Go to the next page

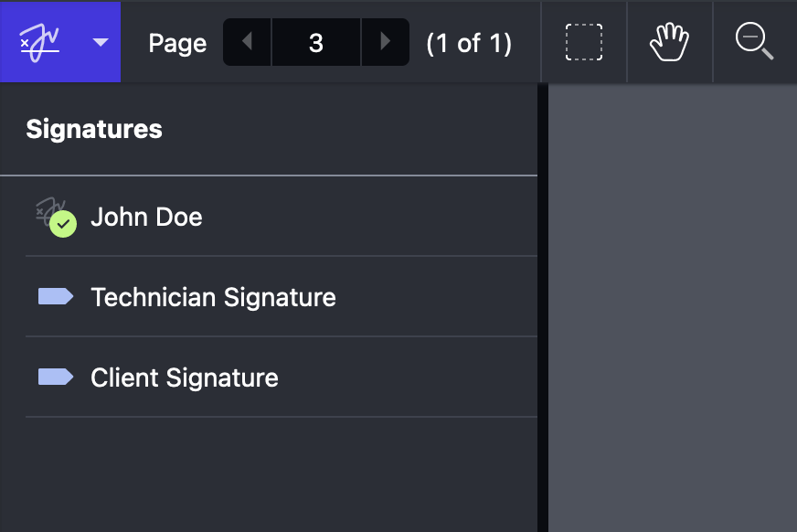click(385, 41)
